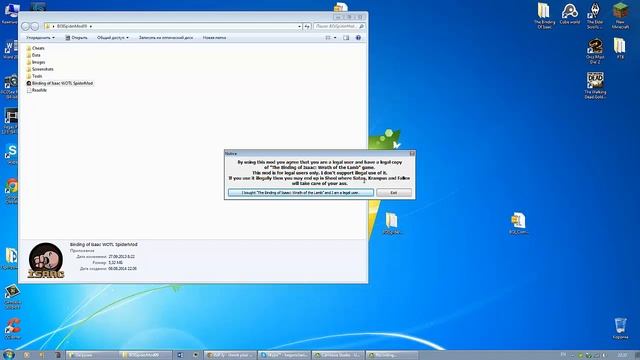Click the clock in the system tray
Screen dimensions: 640x360
pos(622,355)
